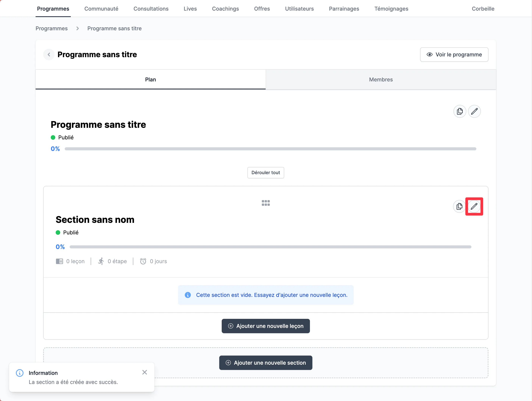532x401 pixels.
Task: Click the Section sans nom heading
Action: tap(95, 220)
